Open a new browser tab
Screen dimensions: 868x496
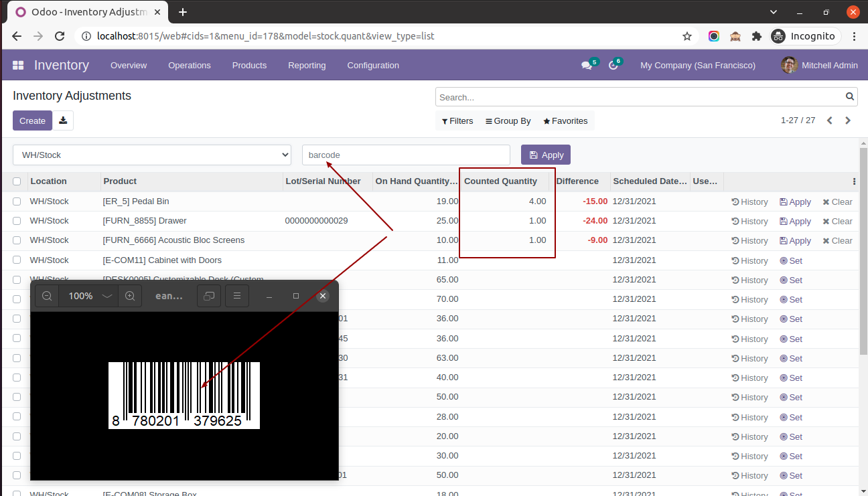click(x=183, y=12)
